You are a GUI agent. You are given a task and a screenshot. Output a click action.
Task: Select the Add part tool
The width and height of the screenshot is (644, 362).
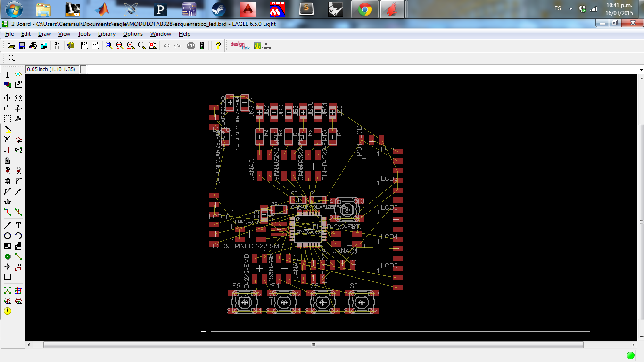coord(18,140)
